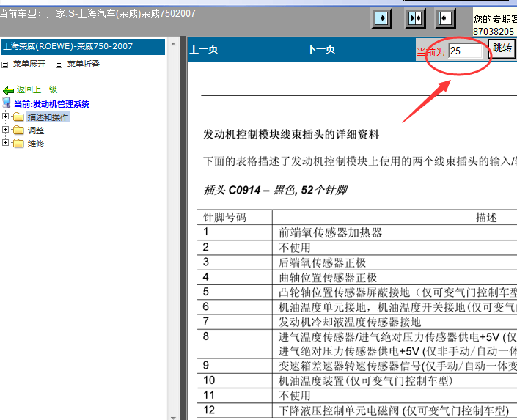
Task: Click the page number input field
Action: click(465, 51)
